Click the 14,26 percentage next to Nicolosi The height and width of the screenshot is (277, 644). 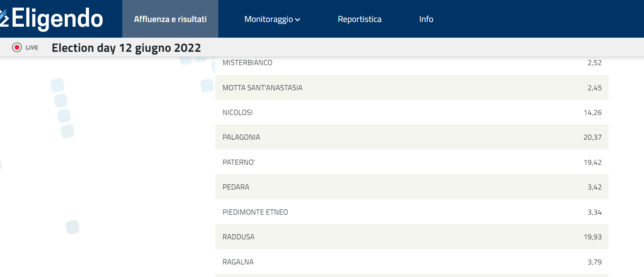pyautogui.click(x=592, y=112)
